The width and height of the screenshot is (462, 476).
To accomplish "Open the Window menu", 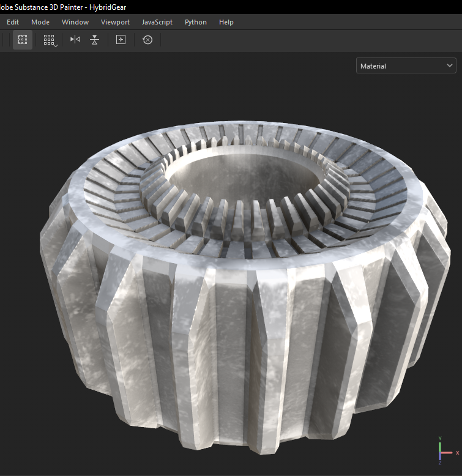I will pos(75,22).
